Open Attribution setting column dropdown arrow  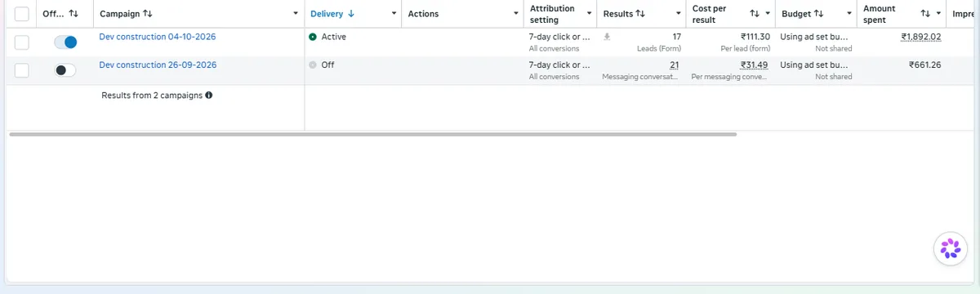coord(590,14)
